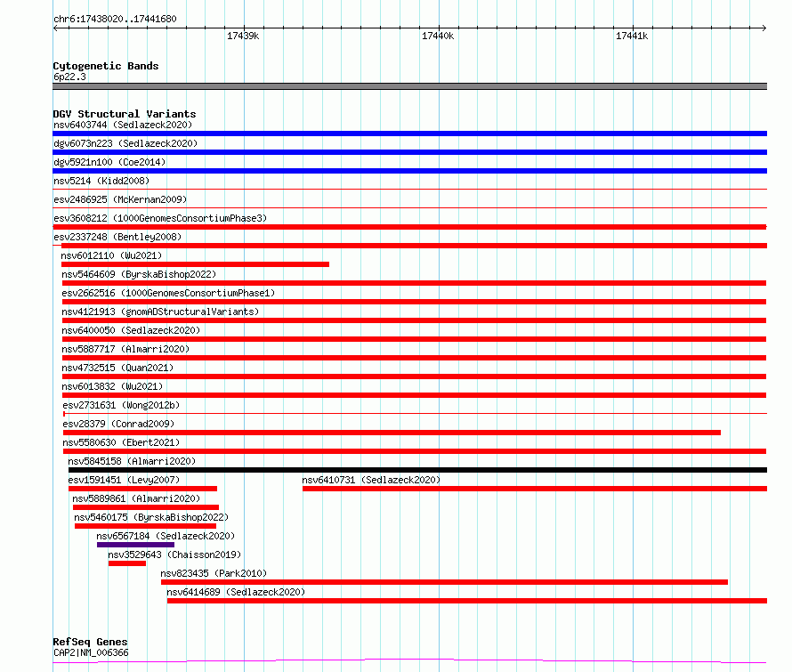Image resolution: width=792 pixels, height=672 pixels.
Task: Open nsv5464609 (ByrskaBishop2022) variant
Action: pyautogui.click(x=139, y=274)
